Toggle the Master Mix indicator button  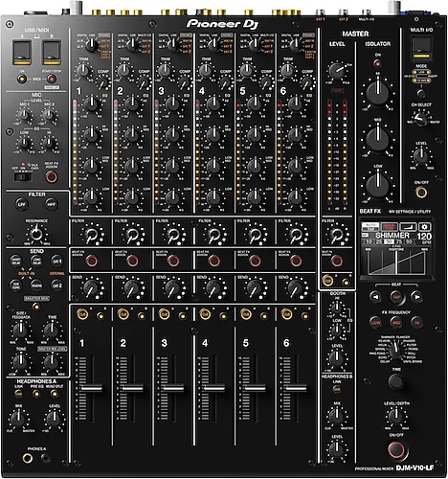[36, 307]
